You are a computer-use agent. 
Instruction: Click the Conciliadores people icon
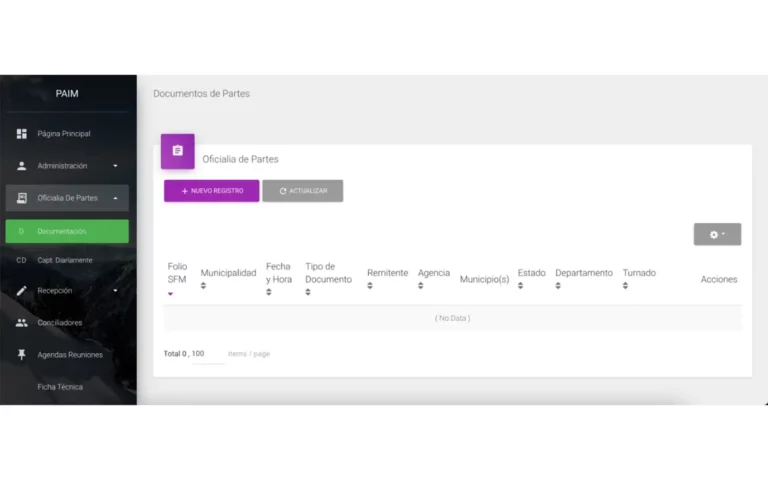coord(22,323)
